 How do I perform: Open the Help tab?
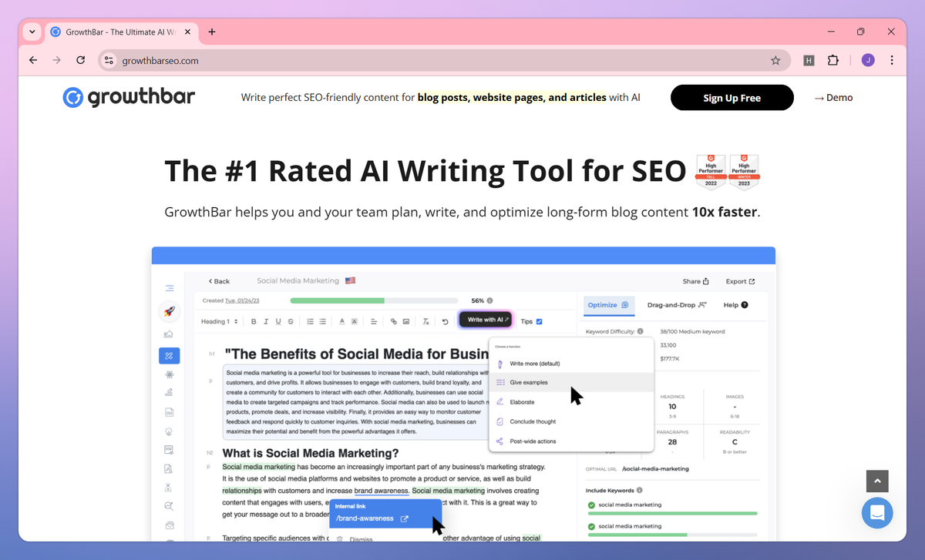(x=735, y=305)
